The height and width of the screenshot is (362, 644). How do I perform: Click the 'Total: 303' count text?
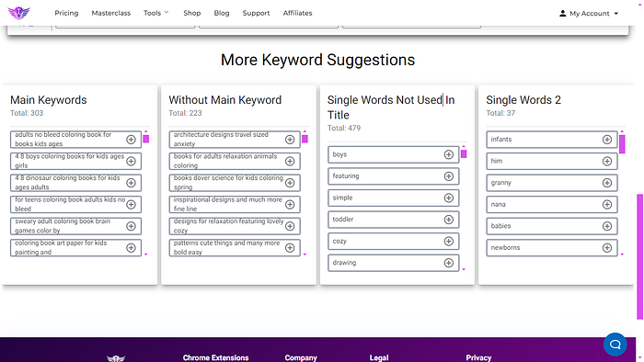point(27,113)
